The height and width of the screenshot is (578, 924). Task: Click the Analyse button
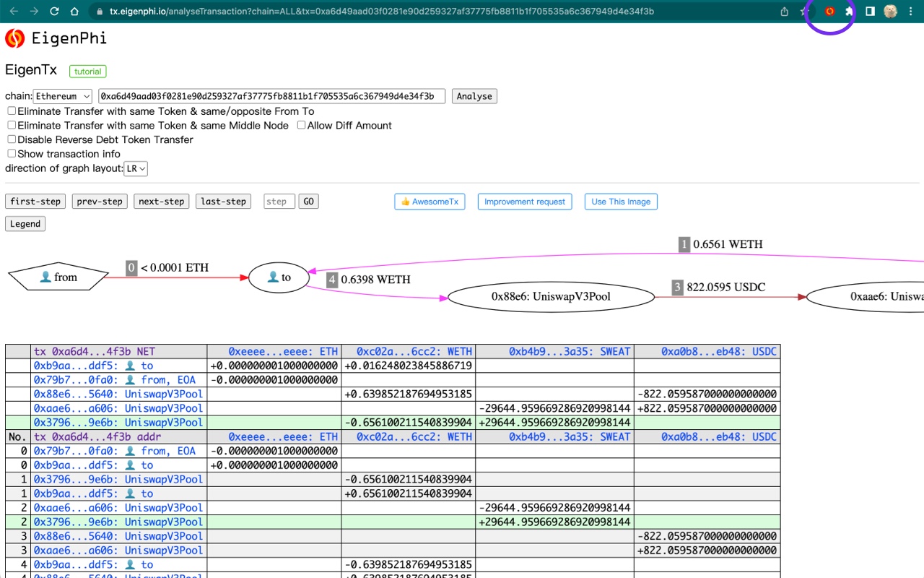coord(474,96)
